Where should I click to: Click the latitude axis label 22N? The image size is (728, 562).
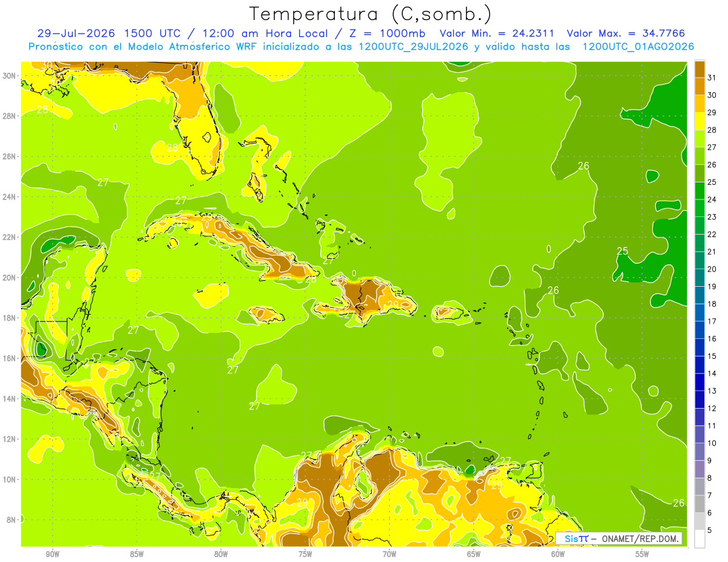point(10,237)
